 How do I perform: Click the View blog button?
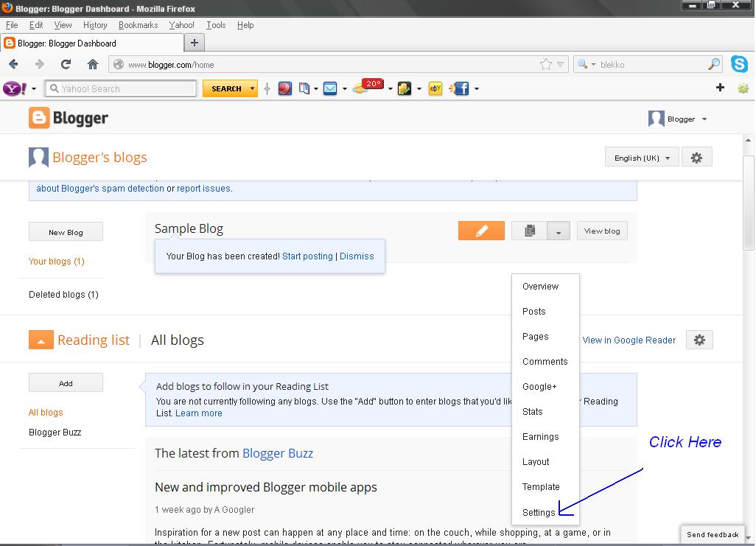pos(602,231)
